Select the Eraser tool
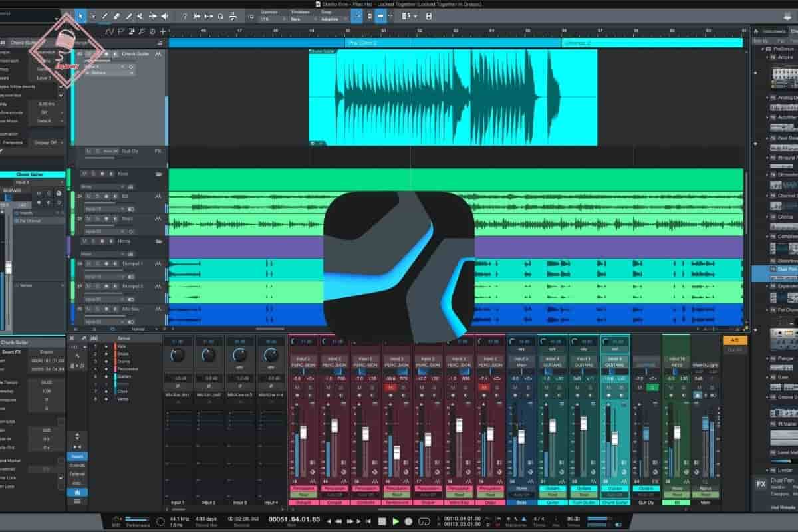798x532 pixels. coord(117,15)
